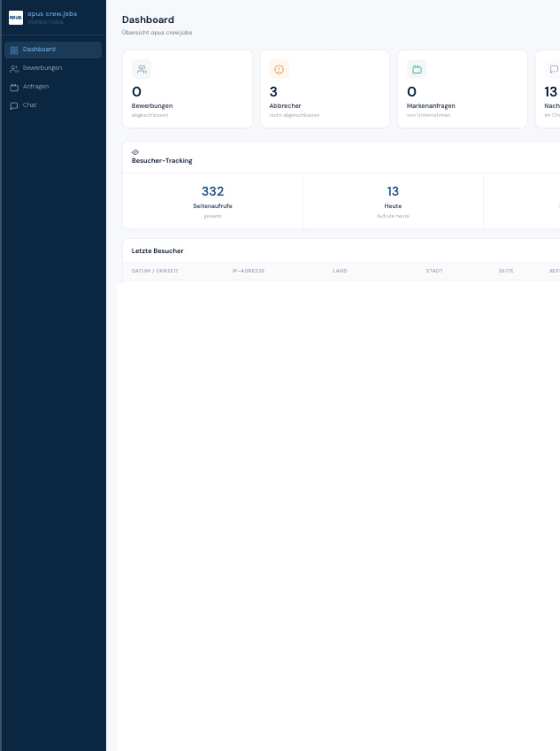Screen dimensions: 560x751
Task: Select the Bewerbungen people icon
Action: tap(14, 68)
